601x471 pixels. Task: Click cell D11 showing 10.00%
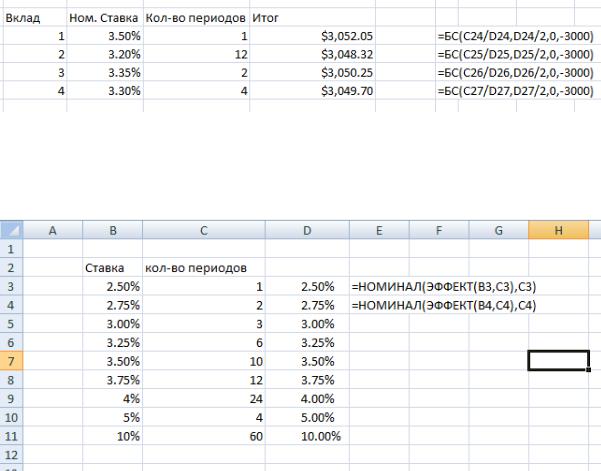tap(307, 436)
